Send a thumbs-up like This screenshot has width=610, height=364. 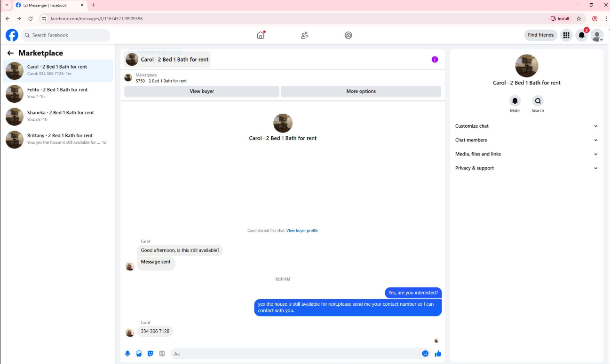point(438,354)
